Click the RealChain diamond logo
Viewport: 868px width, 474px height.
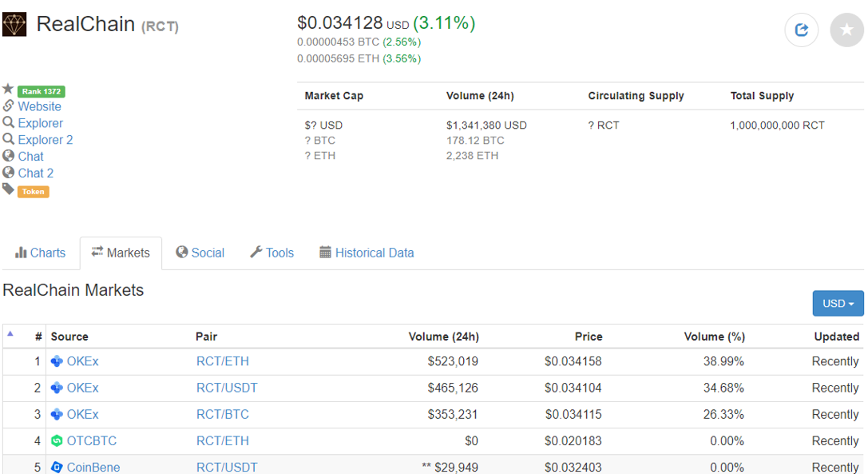coord(14,25)
